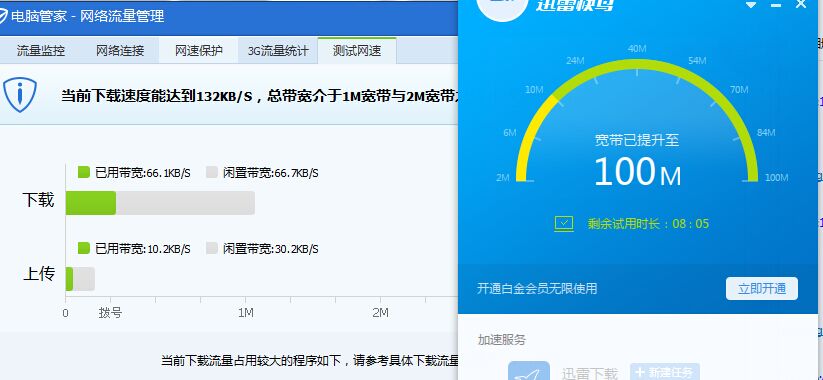
Task: Switch to the 流量监控 tab
Action: tap(40, 51)
